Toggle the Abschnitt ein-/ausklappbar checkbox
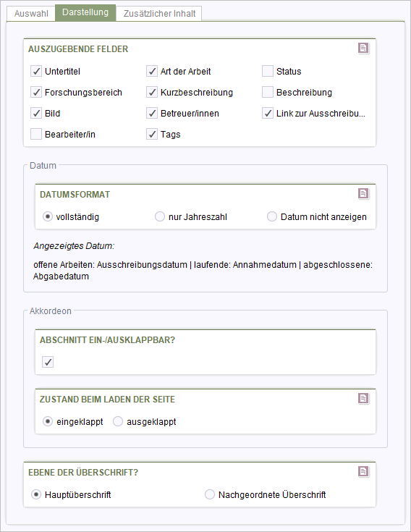Image resolution: width=411 pixels, height=532 pixels. click(x=48, y=362)
